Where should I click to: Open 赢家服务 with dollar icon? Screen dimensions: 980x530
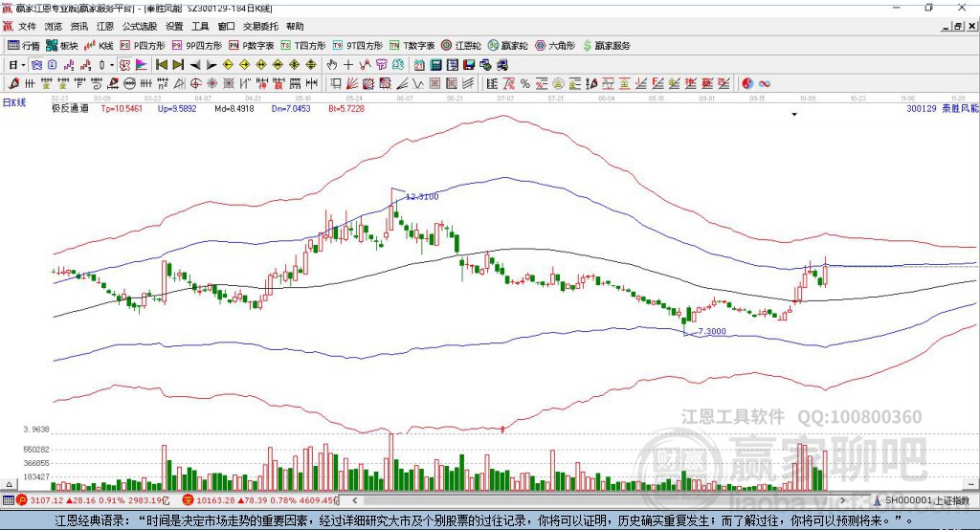[x=606, y=46]
